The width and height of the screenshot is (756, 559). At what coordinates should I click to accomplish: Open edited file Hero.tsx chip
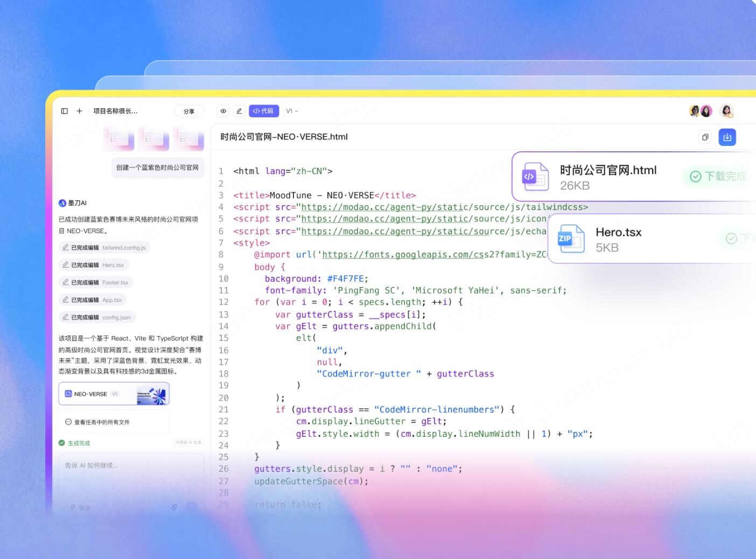(x=94, y=265)
